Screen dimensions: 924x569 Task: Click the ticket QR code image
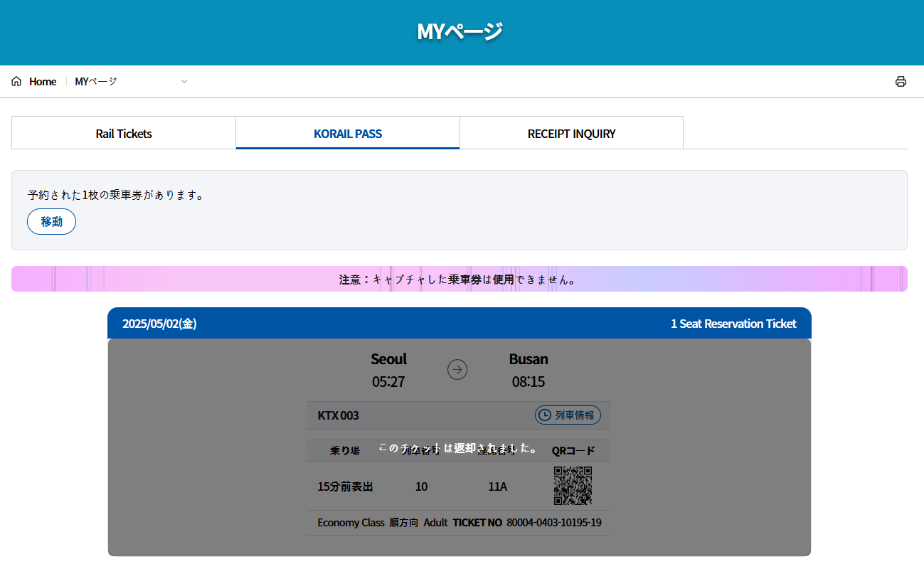point(573,486)
